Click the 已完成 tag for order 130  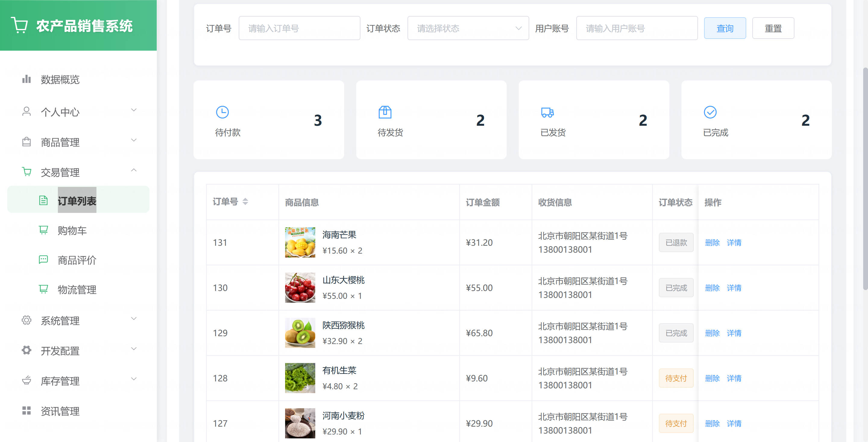pos(676,288)
